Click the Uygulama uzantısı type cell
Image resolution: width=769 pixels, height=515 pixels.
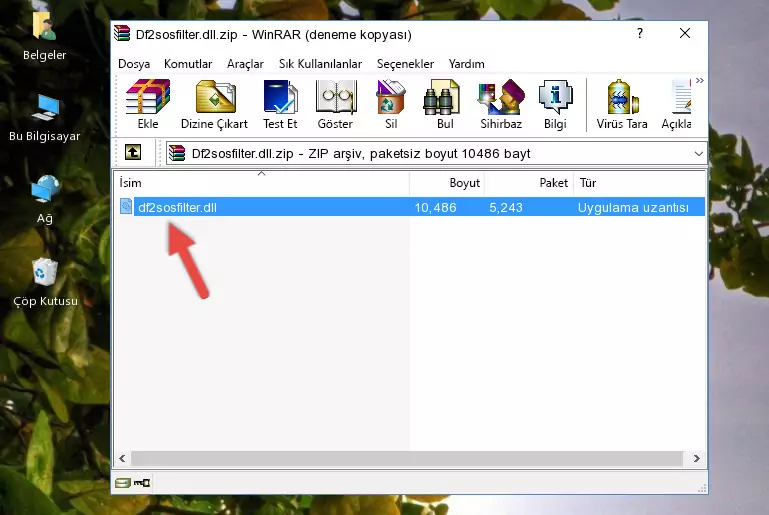coord(633,207)
